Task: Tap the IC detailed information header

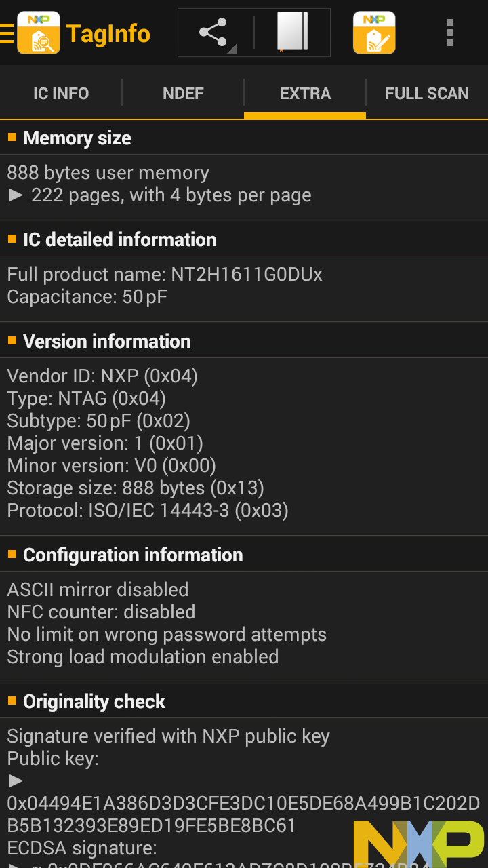Action: 120,239
